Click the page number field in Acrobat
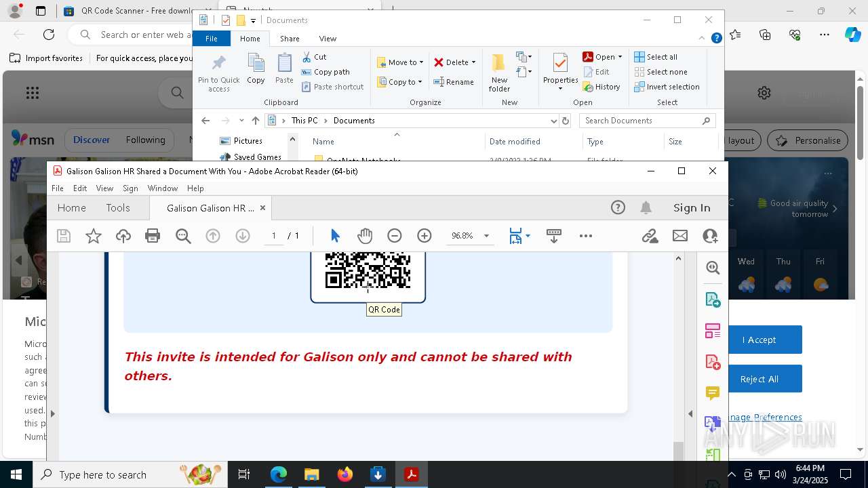868x488 pixels. [274, 236]
